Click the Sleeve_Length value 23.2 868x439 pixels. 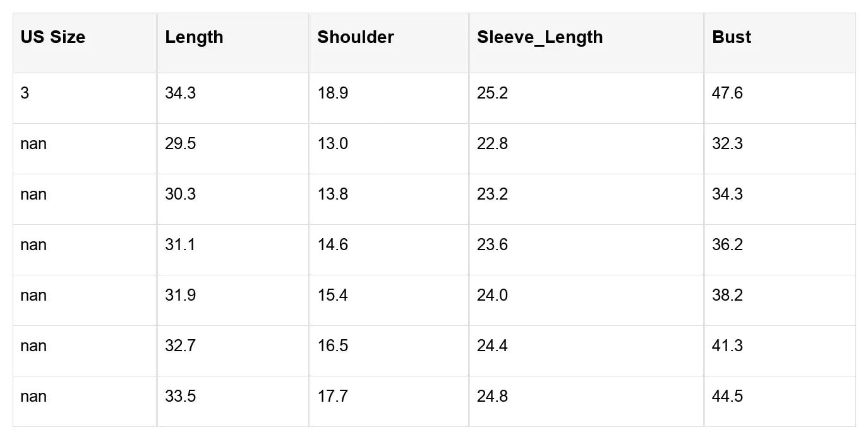pos(493,195)
